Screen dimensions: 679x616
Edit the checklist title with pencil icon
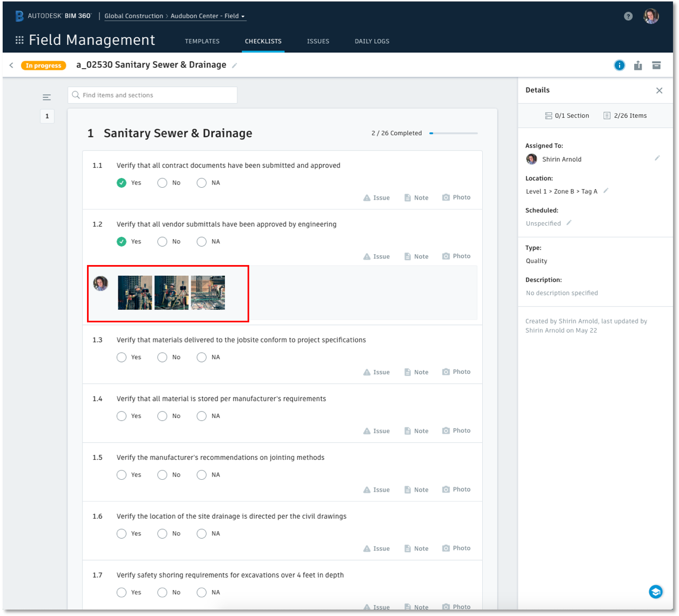tap(234, 65)
